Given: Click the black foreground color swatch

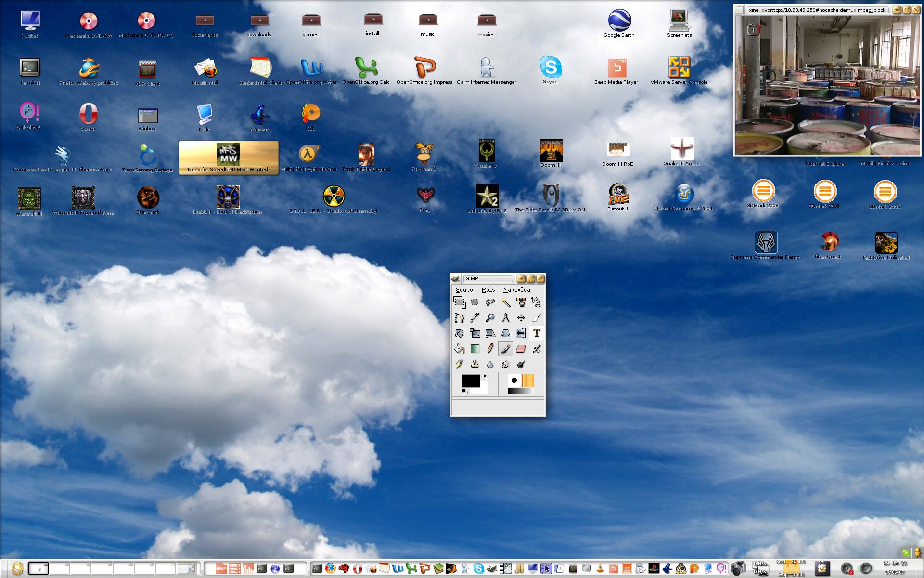Looking at the screenshot, I should point(470,381).
